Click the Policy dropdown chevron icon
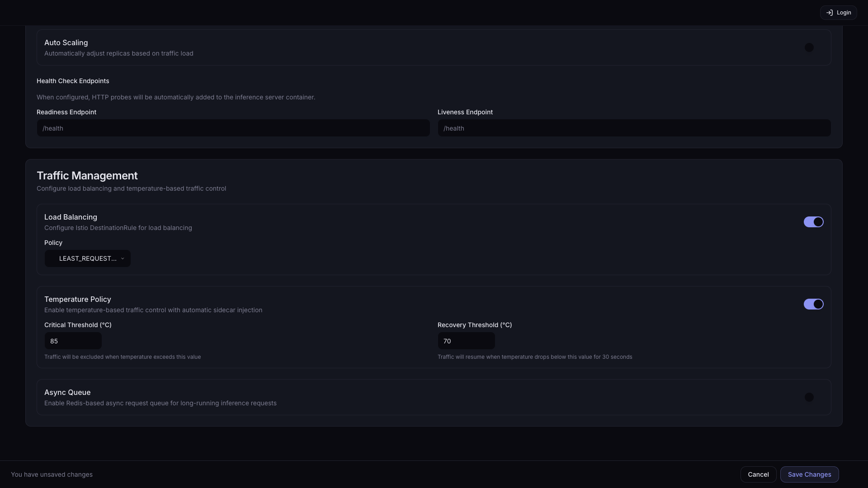The width and height of the screenshot is (868, 488). (x=123, y=258)
